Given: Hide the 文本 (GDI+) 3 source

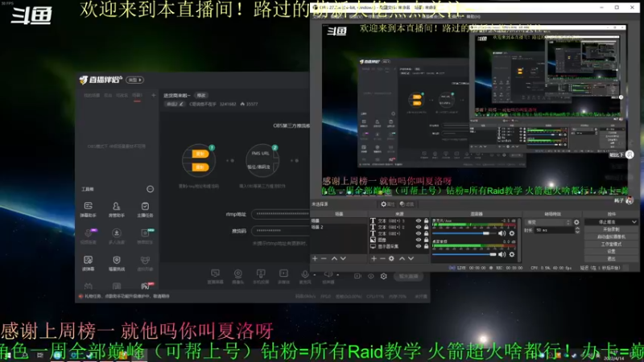Looking at the screenshot, I should (x=419, y=220).
